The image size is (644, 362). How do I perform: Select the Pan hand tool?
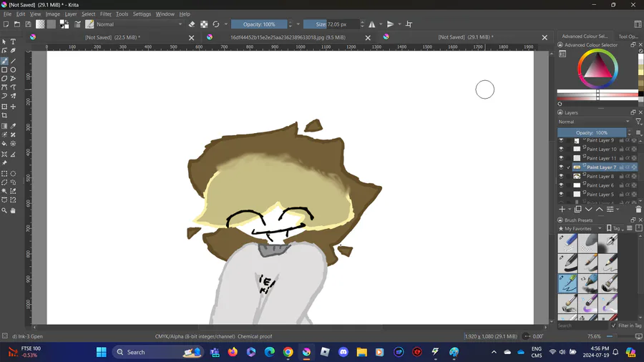pos(13,210)
